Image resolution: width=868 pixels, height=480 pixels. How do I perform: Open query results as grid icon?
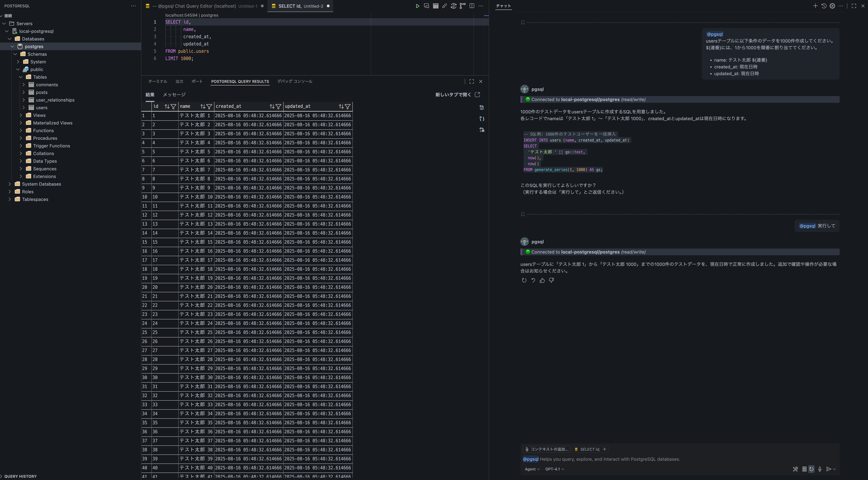[436, 6]
